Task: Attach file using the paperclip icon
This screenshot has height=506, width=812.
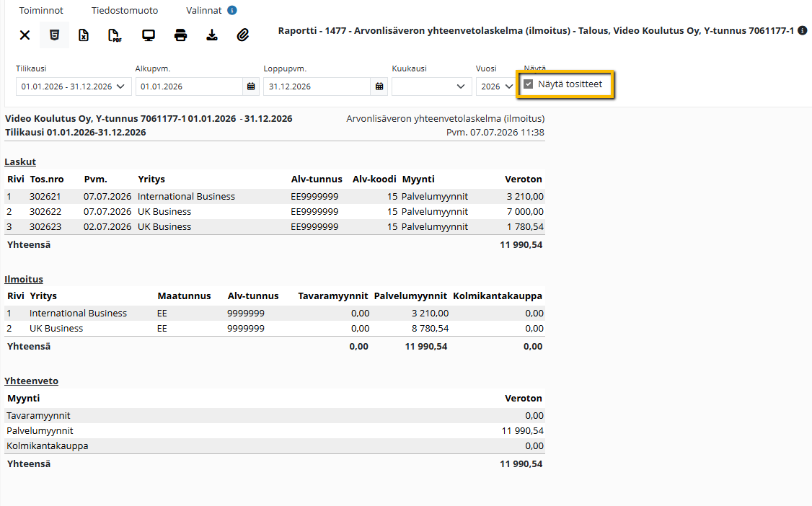Action: point(243,35)
